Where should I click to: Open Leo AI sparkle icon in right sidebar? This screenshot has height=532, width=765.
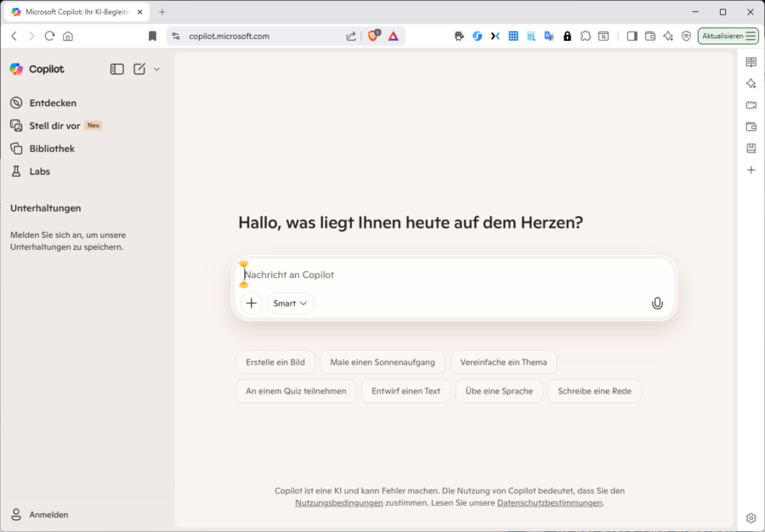click(x=751, y=83)
